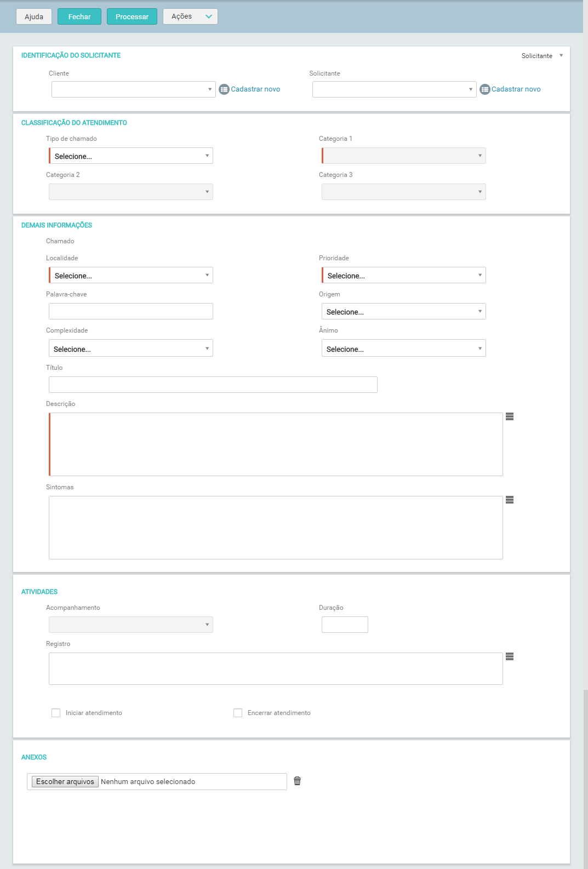
Task: Click the Palavra-chave input field
Action: coord(131,311)
